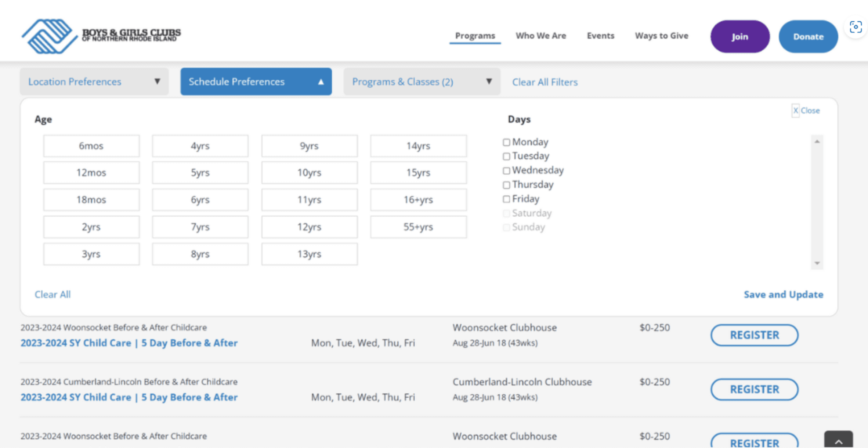Collapse the Schedule Preferences dropdown
This screenshot has height=448, width=868.
coord(256,82)
